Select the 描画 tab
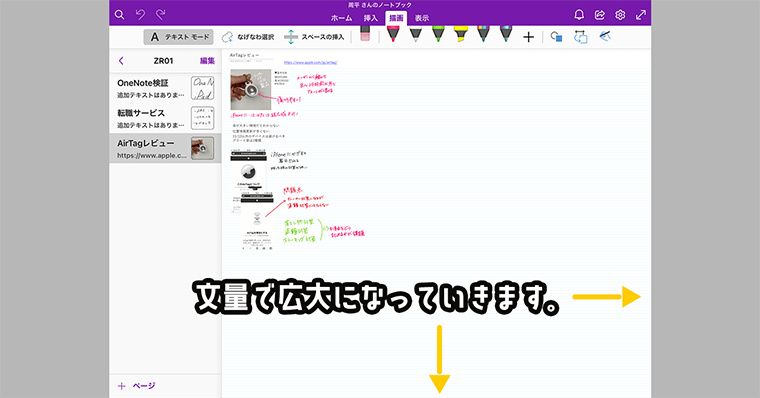 [396, 18]
